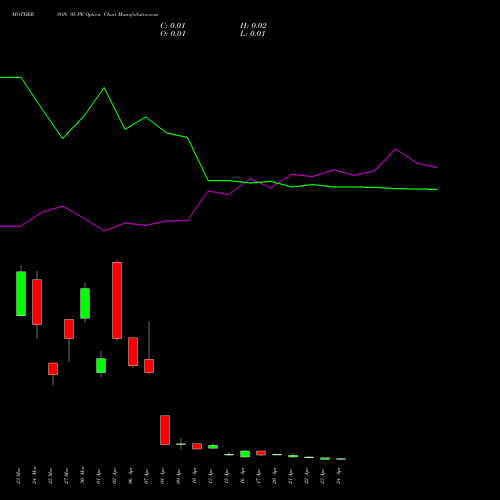Select the red candle above 10 Apr

(197, 446)
